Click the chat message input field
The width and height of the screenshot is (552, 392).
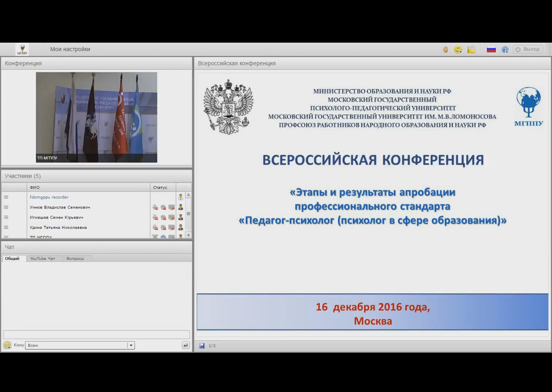point(97,335)
